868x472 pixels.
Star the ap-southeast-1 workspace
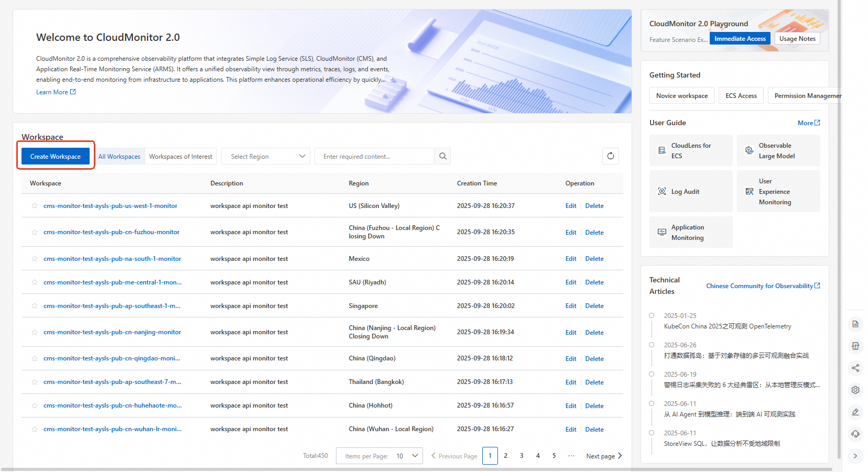35,306
